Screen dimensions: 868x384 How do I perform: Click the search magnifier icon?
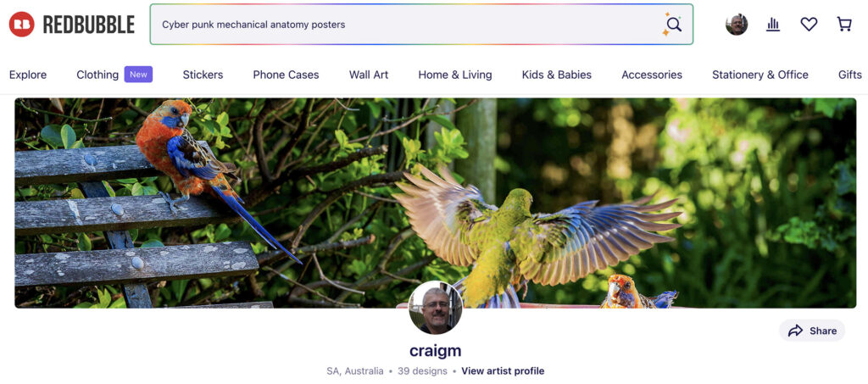point(673,25)
